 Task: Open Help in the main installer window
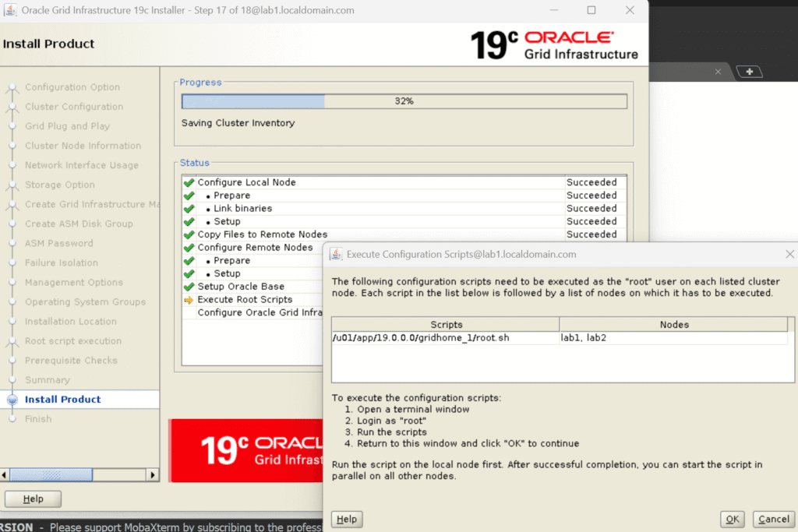pyautogui.click(x=33, y=499)
